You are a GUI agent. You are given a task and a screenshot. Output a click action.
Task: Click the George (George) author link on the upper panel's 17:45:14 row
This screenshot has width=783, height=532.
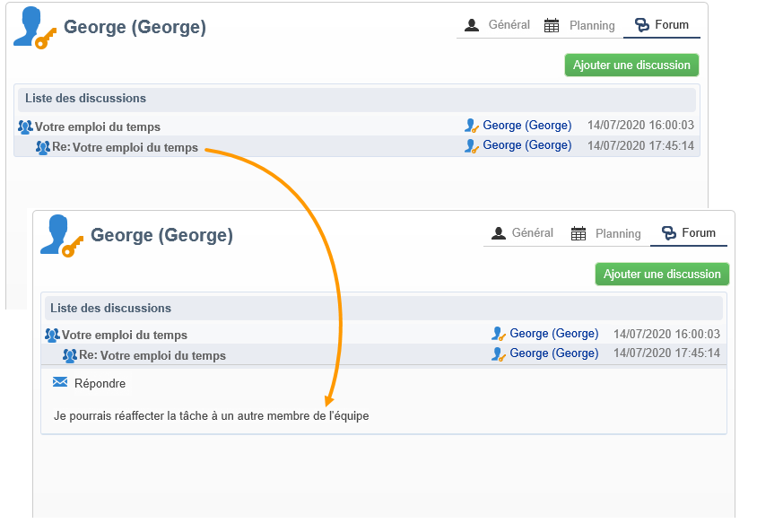[x=526, y=145]
